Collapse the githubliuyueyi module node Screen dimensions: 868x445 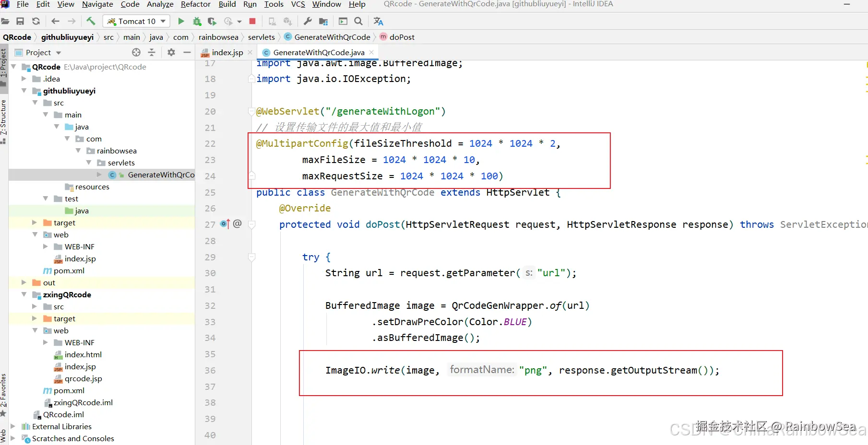click(24, 91)
